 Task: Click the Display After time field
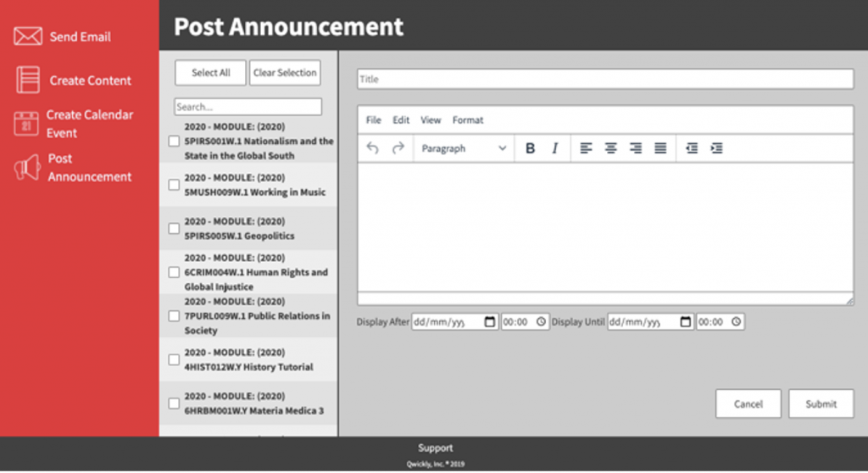525,321
